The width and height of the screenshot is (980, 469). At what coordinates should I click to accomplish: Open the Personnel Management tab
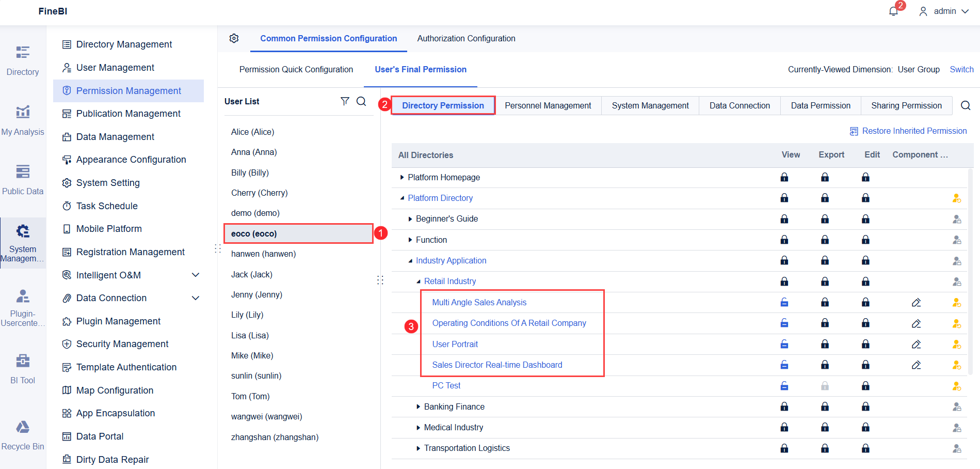[548, 105]
